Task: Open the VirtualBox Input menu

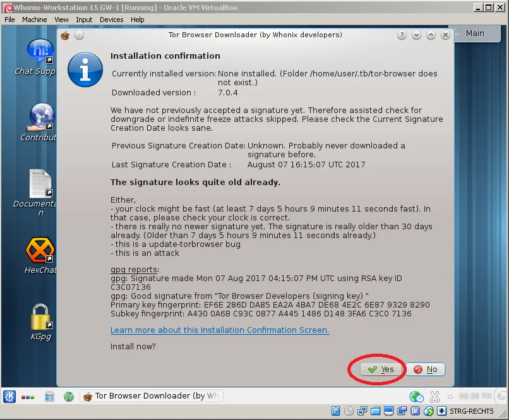Action: tap(84, 20)
